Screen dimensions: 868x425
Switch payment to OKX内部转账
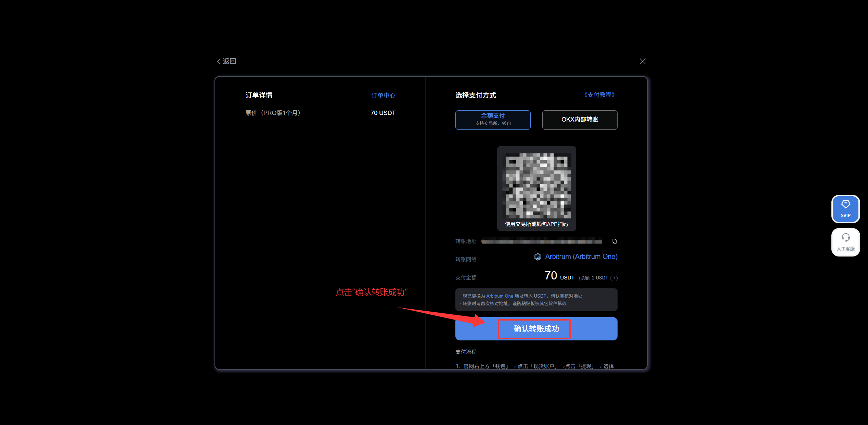tap(579, 120)
